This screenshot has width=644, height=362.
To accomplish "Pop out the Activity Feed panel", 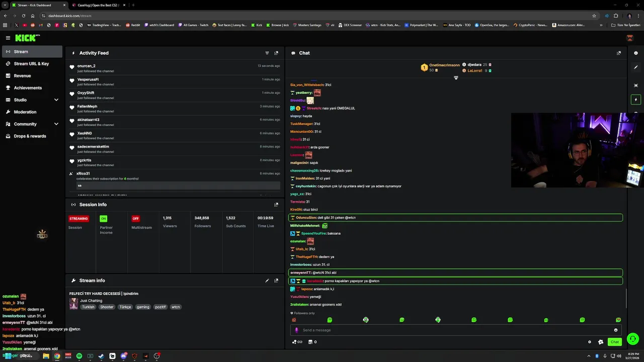I will point(276,53).
